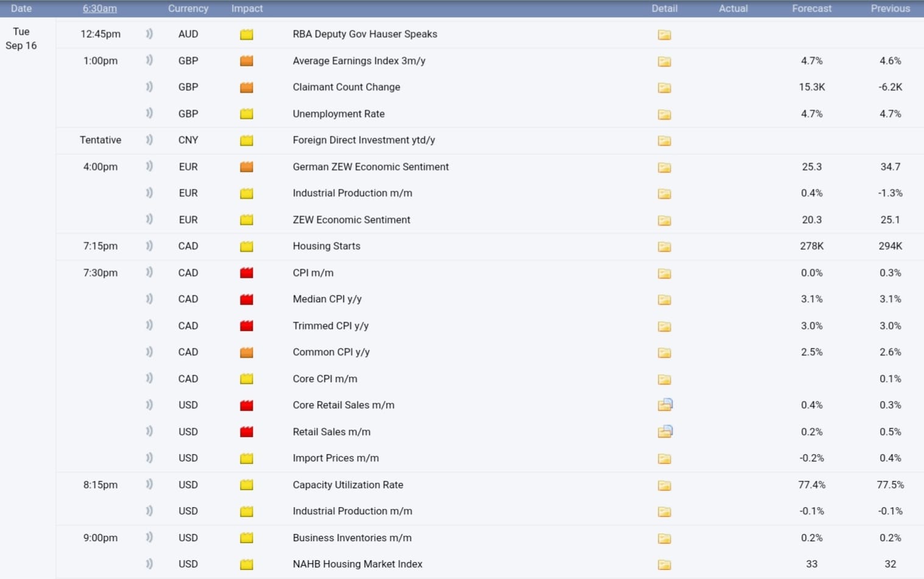
Task: Select the Tue Sep 16 date cell
Action: coord(21,38)
